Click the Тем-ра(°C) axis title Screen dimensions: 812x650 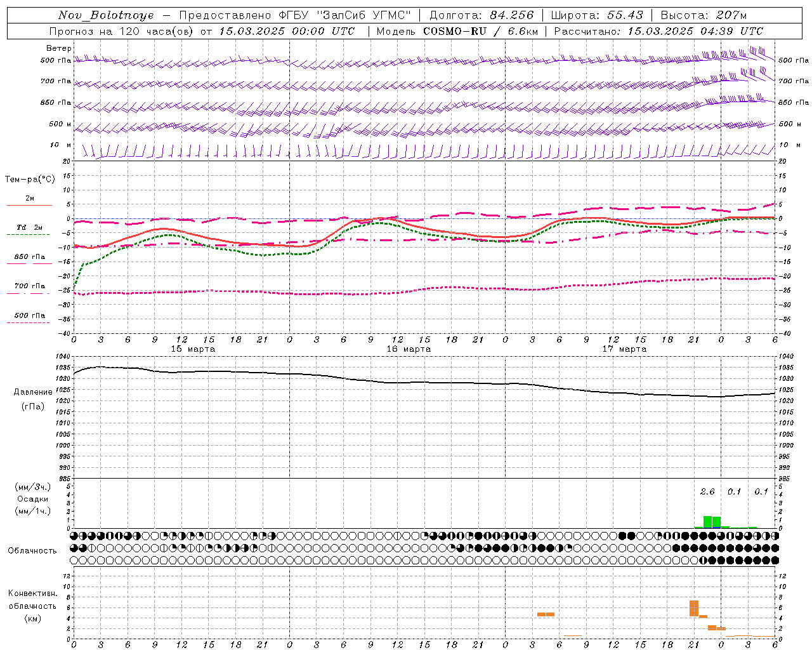pyautogui.click(x=30, y=180)
